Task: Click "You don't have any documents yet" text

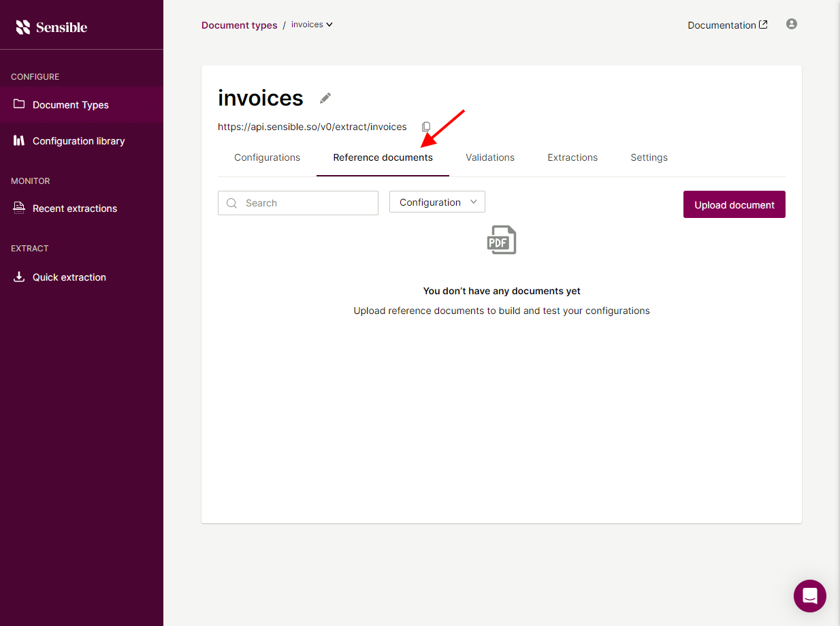Action: point(502,291)
